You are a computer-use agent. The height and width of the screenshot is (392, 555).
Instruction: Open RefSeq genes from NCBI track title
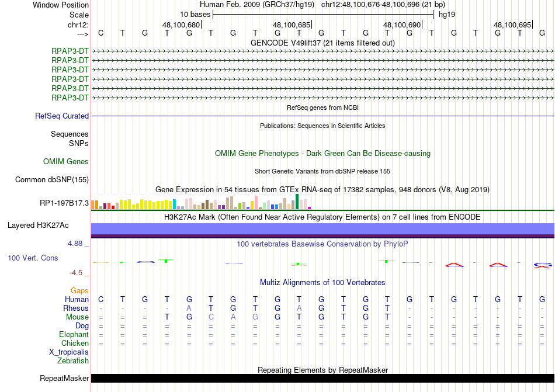point(322,107)
